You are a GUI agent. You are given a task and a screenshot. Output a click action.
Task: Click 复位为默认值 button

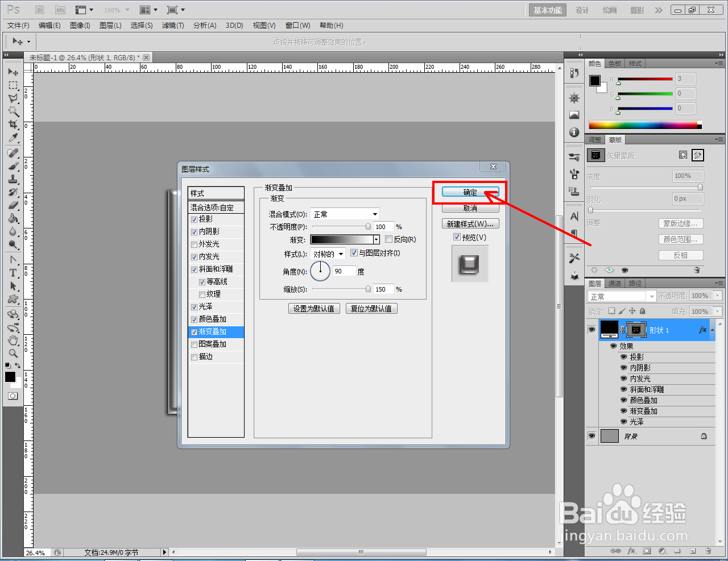tap(371, 309)
